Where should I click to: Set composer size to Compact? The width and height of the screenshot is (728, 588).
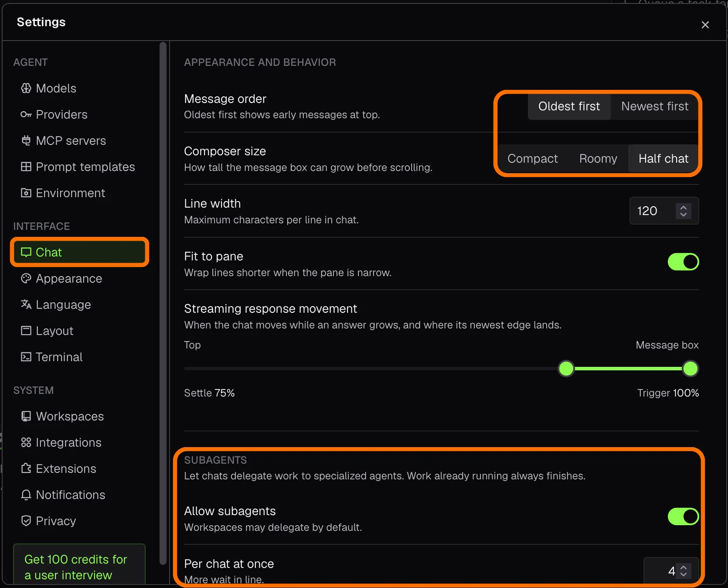click(533, 159)
